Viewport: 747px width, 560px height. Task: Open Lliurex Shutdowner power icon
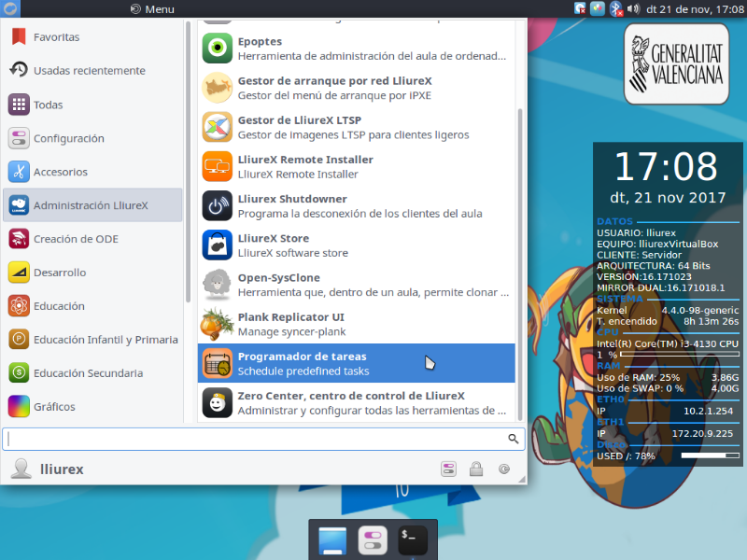(218, 205)
